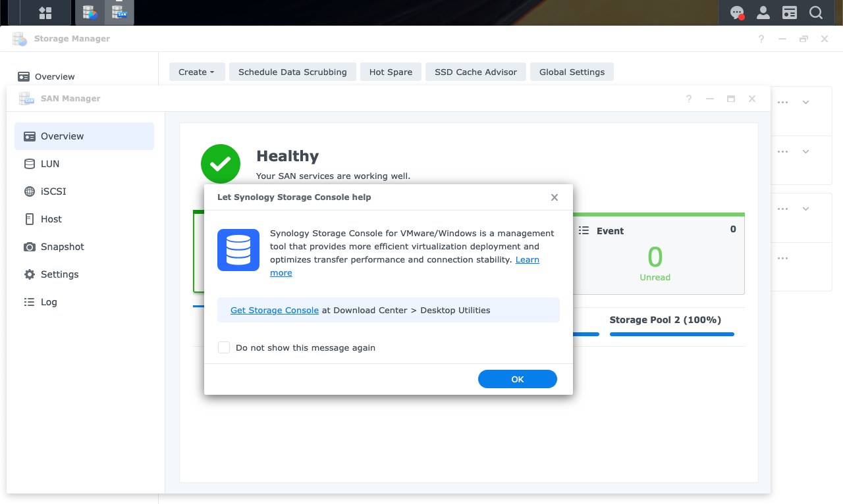This screenshot has width=843, height=504.
Task: Open user account options icon
Action: tap(763, 13)
